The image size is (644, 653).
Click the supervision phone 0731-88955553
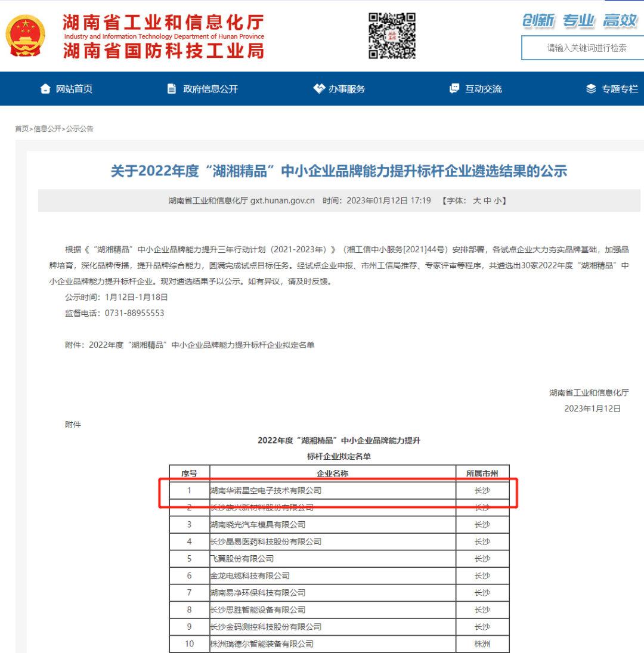[134, 313]
